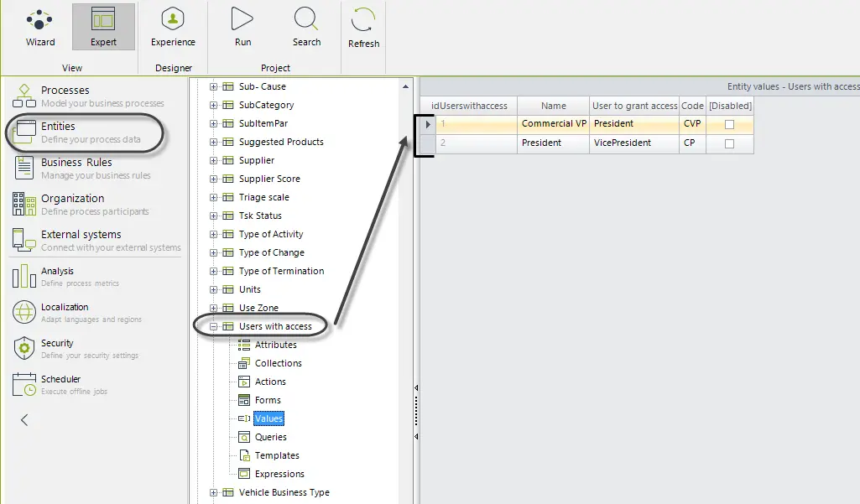Expand the Suggested Products entity
Viewport: 860px width, 504px height.
click(x=213, y=142)
